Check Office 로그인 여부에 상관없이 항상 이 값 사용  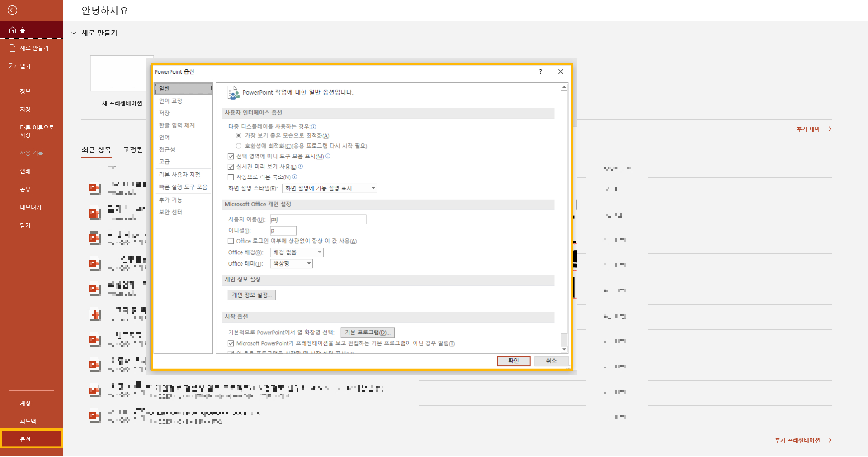231,241
